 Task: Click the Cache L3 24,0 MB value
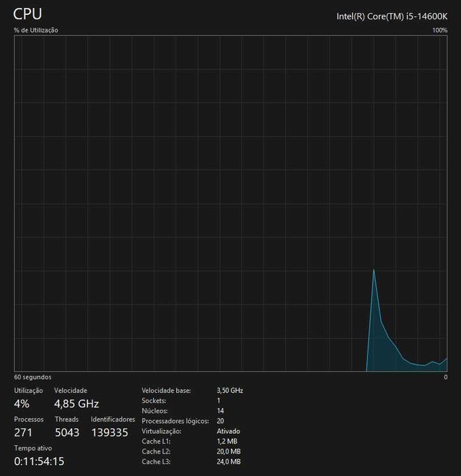pyautogui.click(x=229, y=462)
